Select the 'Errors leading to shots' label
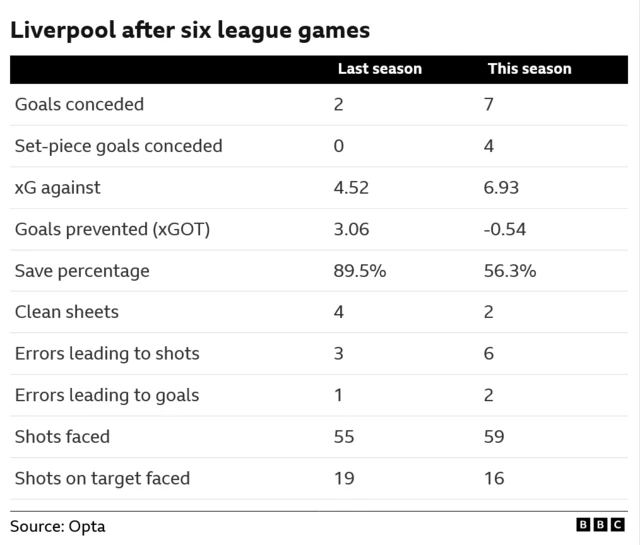The height and width of the screenshot is (545, 640). point(107,353)
